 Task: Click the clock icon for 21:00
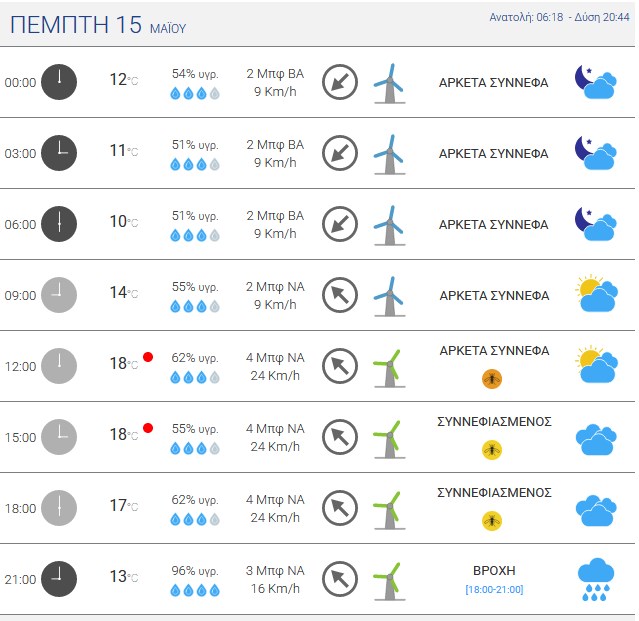pyautogui.click(x=59, y=579)
